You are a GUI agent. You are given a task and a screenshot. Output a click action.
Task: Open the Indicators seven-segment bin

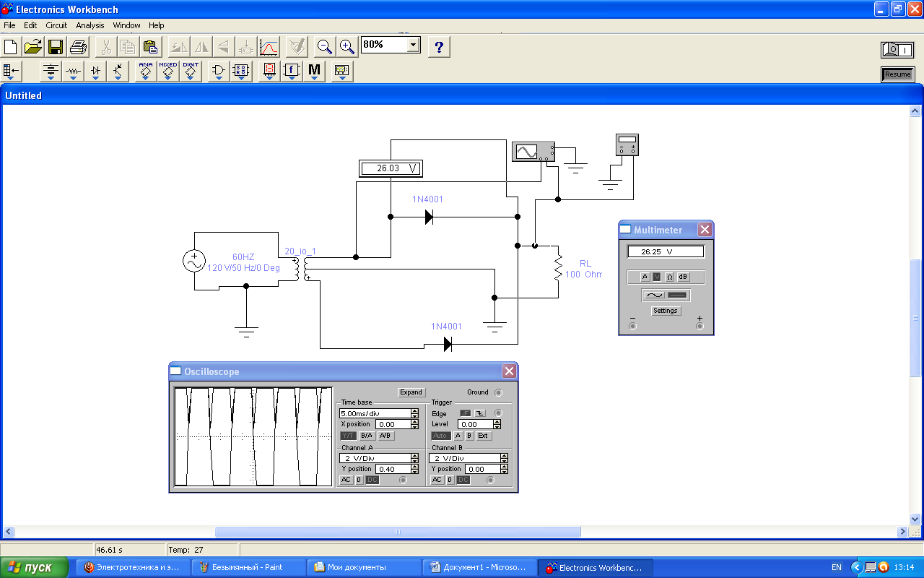coord(269,71)
